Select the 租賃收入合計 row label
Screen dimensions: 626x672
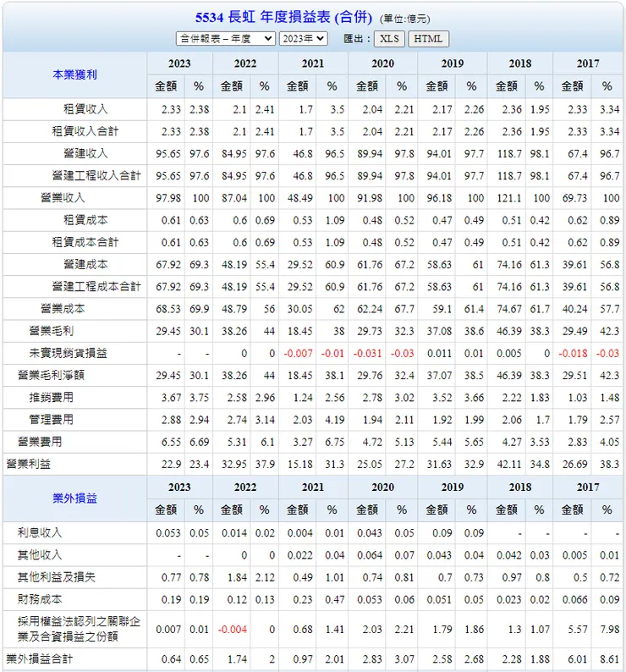[x=85, y=131]
